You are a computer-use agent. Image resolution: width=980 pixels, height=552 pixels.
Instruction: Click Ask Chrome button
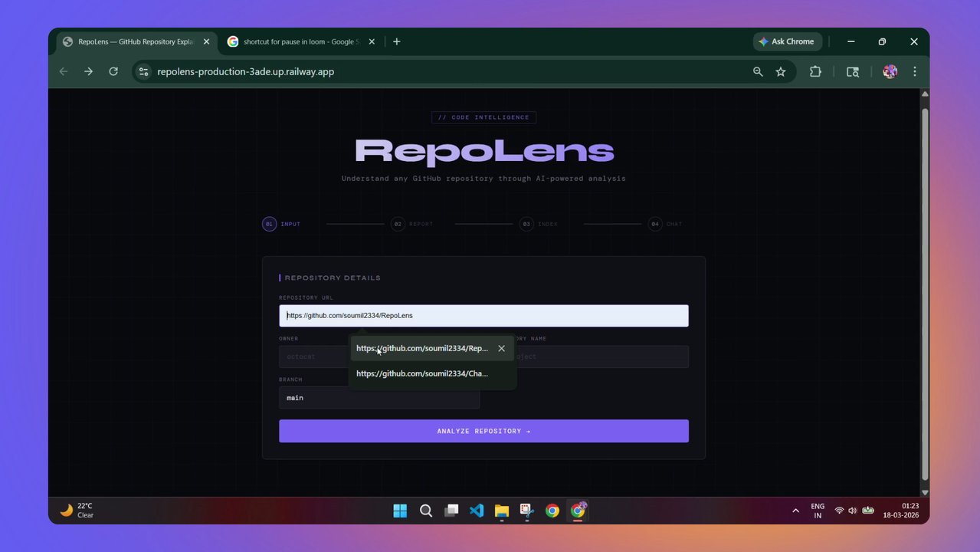pyautogui.click(x=788, y=41)
